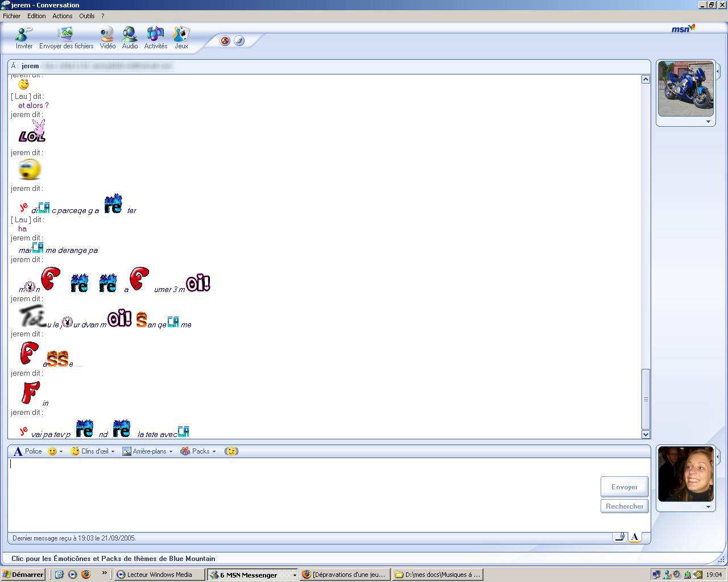Click the Inviter contact icon

(x=24, y=38)
